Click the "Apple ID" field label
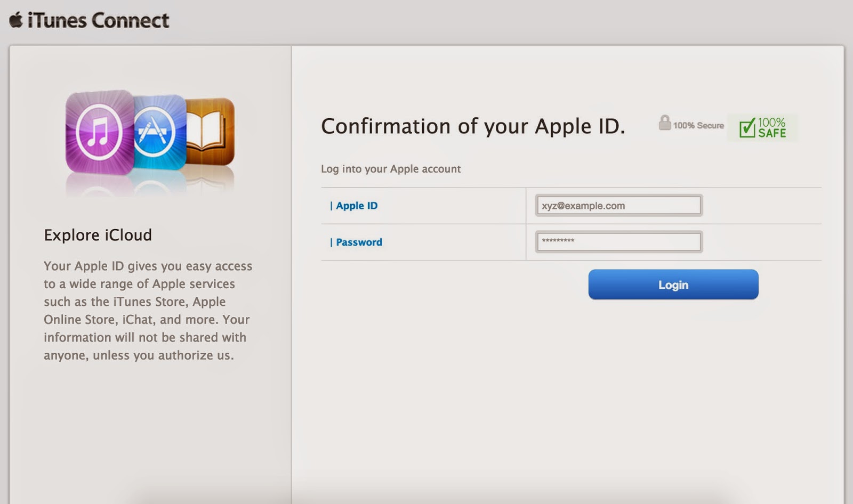Viewport: 853px width, 504px height. 356,206
